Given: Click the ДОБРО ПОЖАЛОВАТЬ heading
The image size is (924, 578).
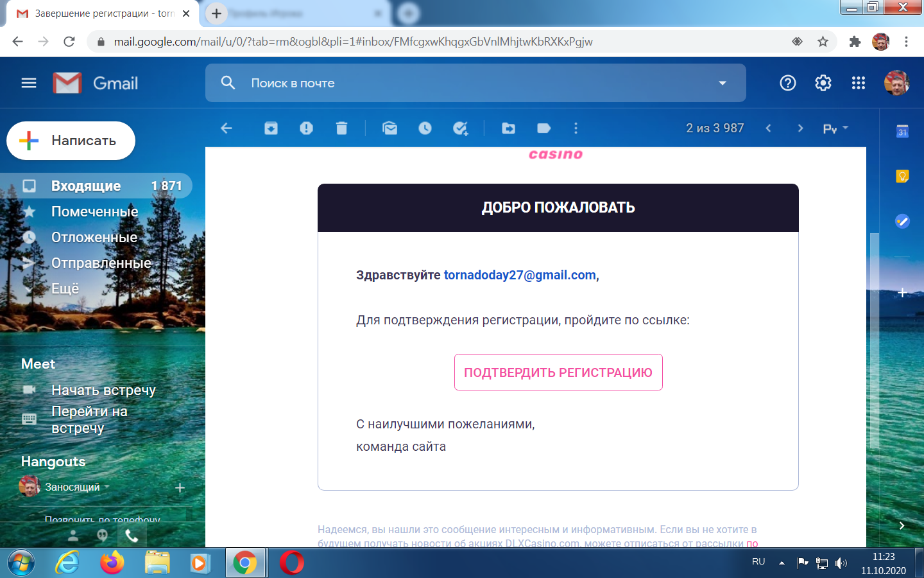Looking at the screenshot, I should pyautogui.click(x=558, y=207).
